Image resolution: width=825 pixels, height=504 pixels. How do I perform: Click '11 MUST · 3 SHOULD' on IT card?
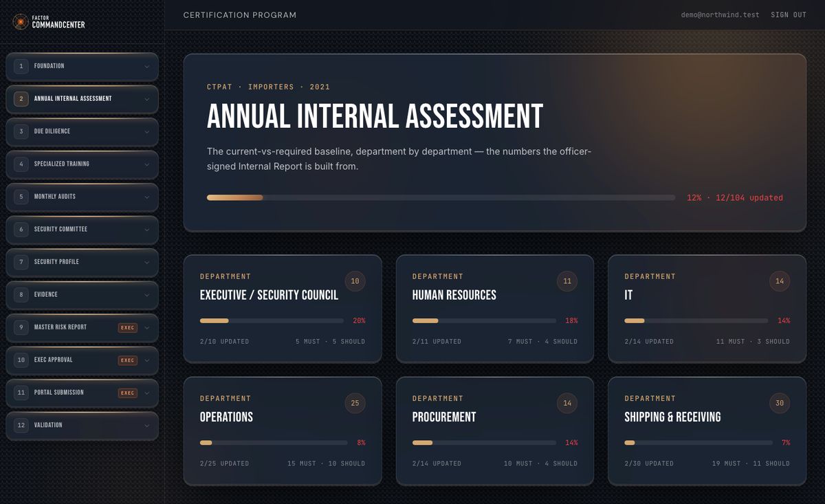753,342
